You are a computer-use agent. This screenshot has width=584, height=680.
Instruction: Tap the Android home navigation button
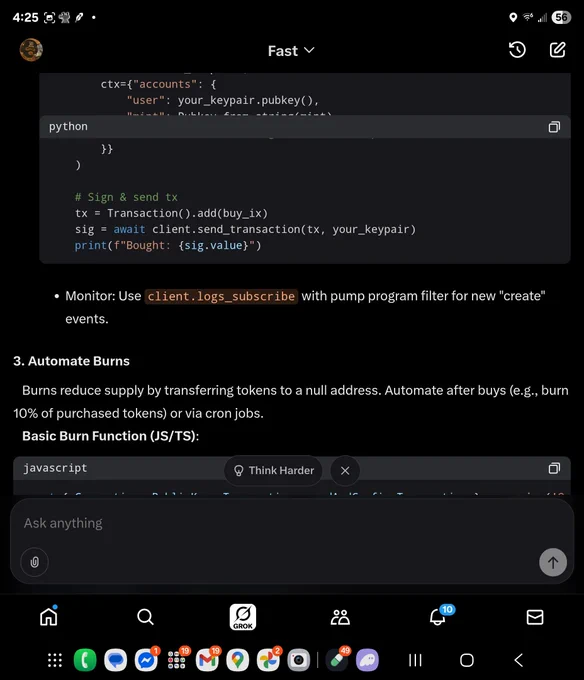tap(467, 660)
